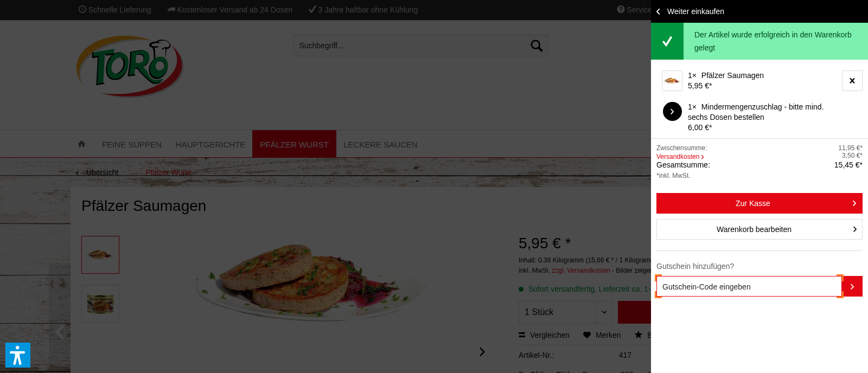Click the accessibility widget icon

tap(18, 355)
